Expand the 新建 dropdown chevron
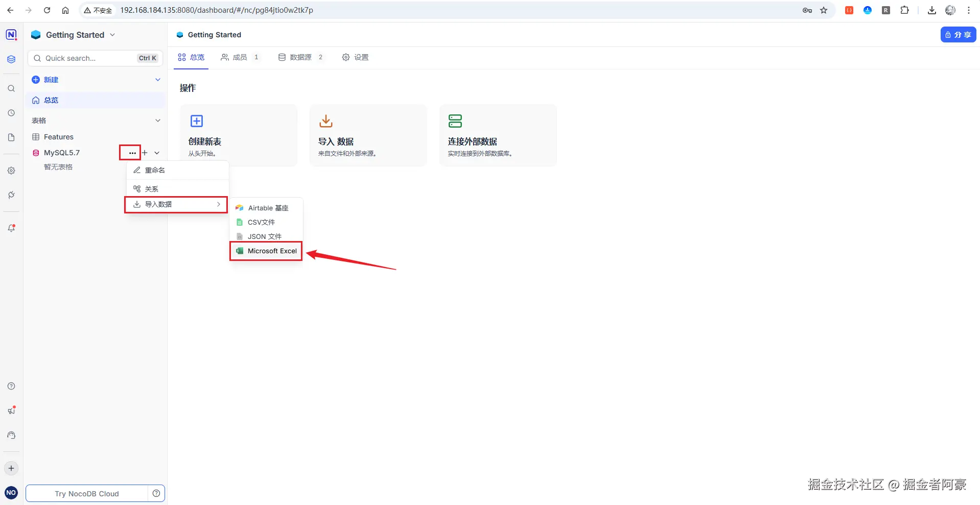Viewport: 980px width, 505px height. (158, 80)
